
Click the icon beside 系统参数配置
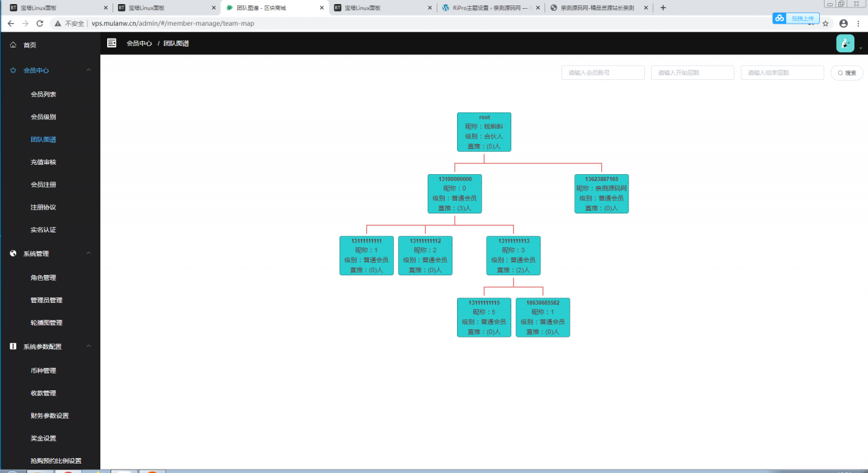pos(13,346)
